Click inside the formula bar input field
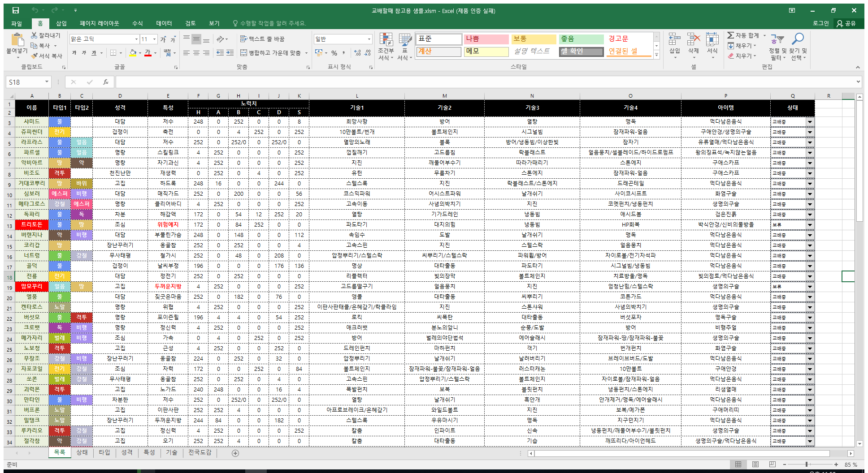Screen dimensions: 868x473 pos(484,82)
